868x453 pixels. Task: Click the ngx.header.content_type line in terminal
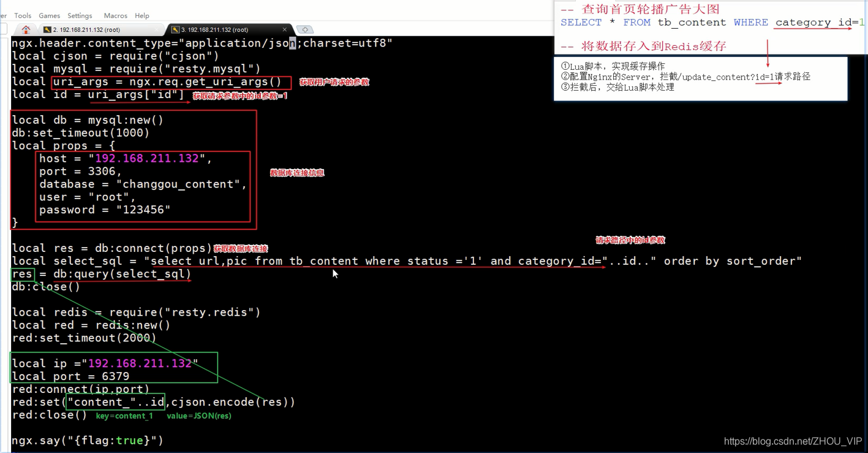click(x=202, y=43)
